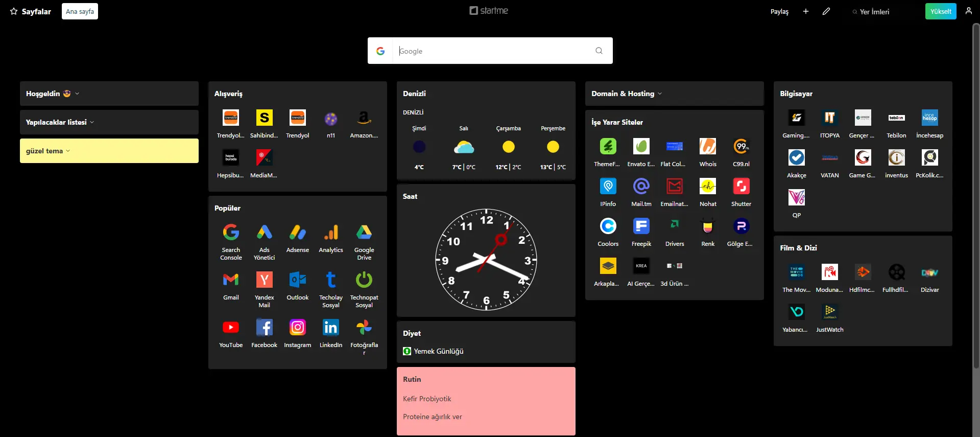Click the Google search magnifier icon
Screen dimensions: 980x437
click(x=599, y=51)
